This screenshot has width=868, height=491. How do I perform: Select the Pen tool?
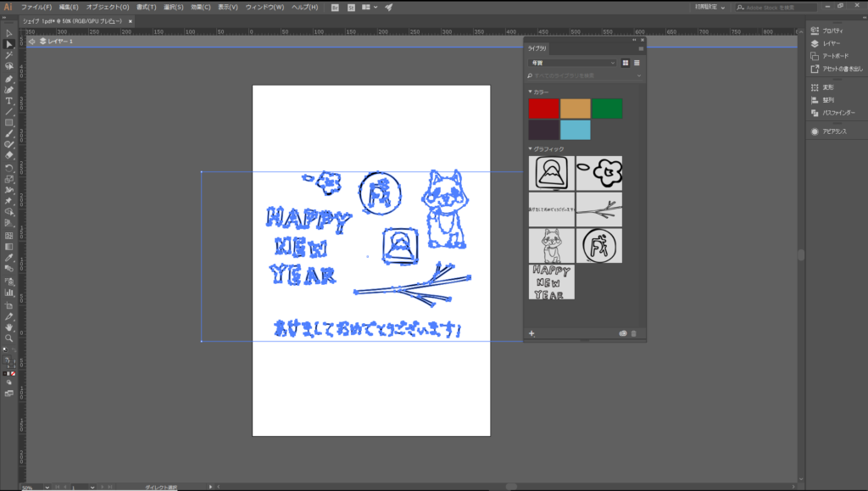tap(8, 79)
